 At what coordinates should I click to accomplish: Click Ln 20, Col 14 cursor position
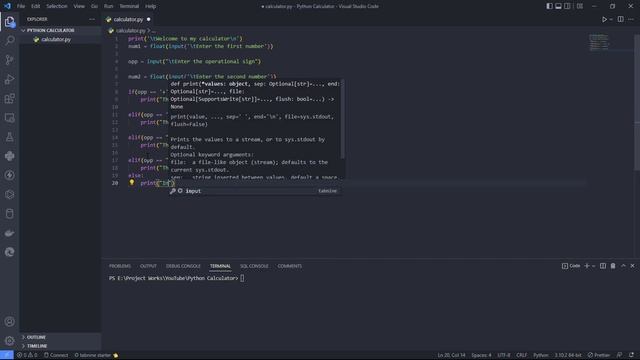coord(451,355)
